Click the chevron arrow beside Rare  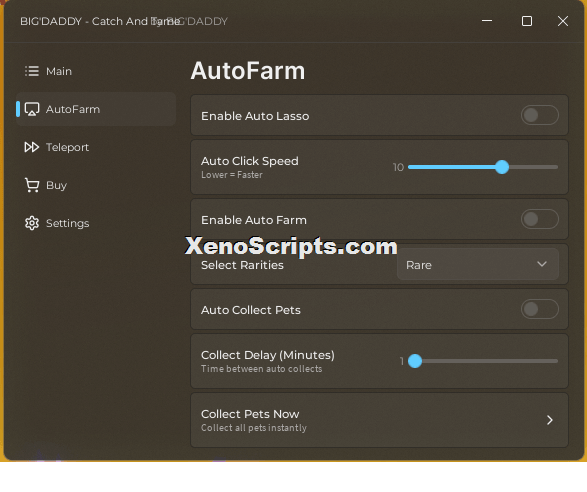542,264
